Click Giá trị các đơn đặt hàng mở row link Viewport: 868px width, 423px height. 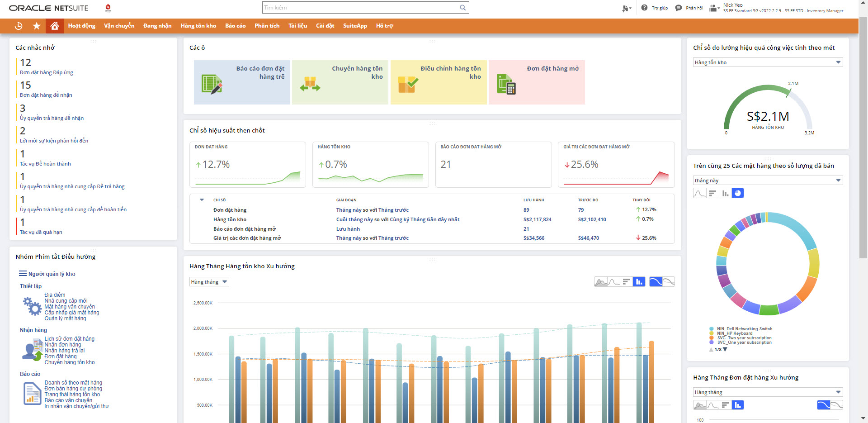[247, 238]
